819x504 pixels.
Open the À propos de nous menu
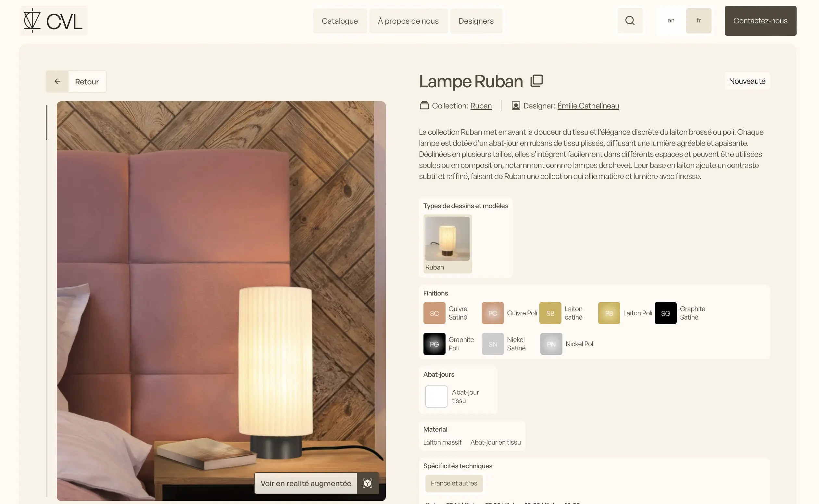click(408, 21)
